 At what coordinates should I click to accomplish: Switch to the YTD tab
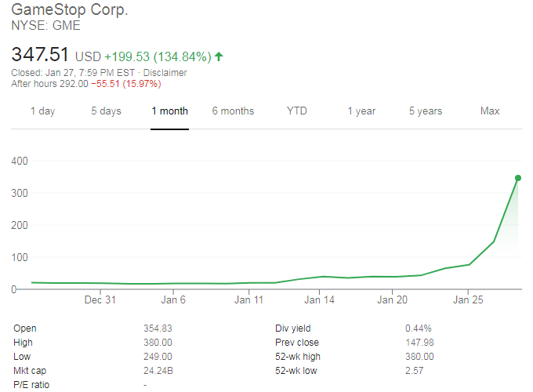(297, 111)
